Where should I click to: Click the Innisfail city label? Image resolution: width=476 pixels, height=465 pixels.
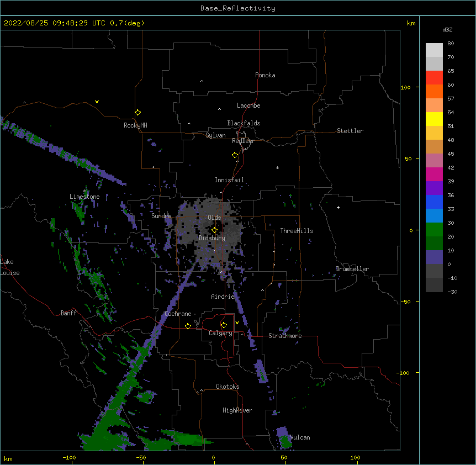coord(229,180)
